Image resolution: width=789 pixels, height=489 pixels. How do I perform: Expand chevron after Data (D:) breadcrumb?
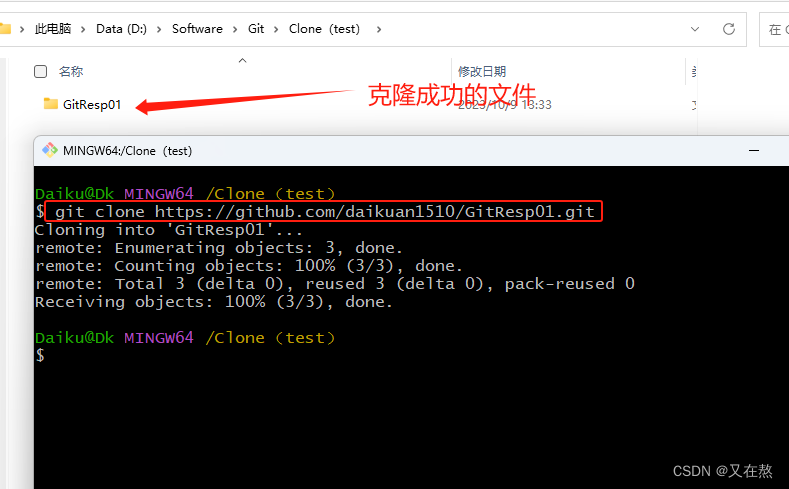point(159,30)
